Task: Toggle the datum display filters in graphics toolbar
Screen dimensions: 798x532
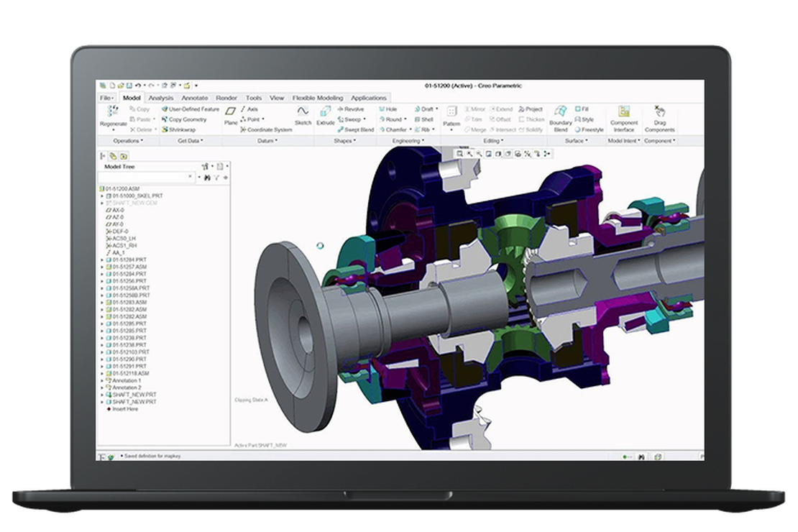Action: point(528,154)
